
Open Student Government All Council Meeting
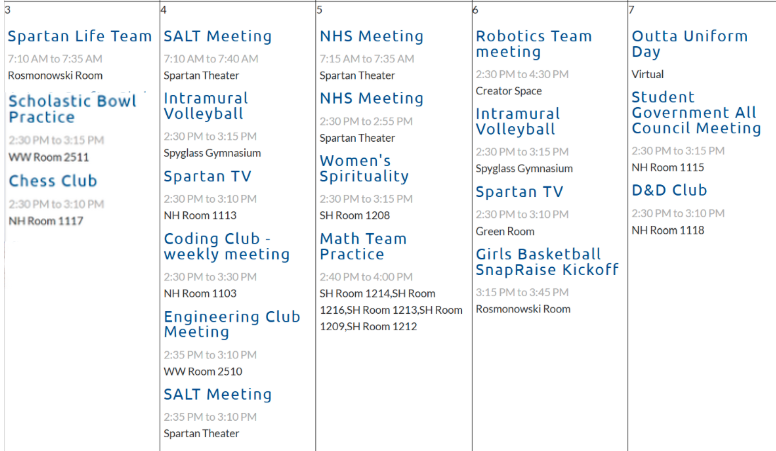(695, 113)
